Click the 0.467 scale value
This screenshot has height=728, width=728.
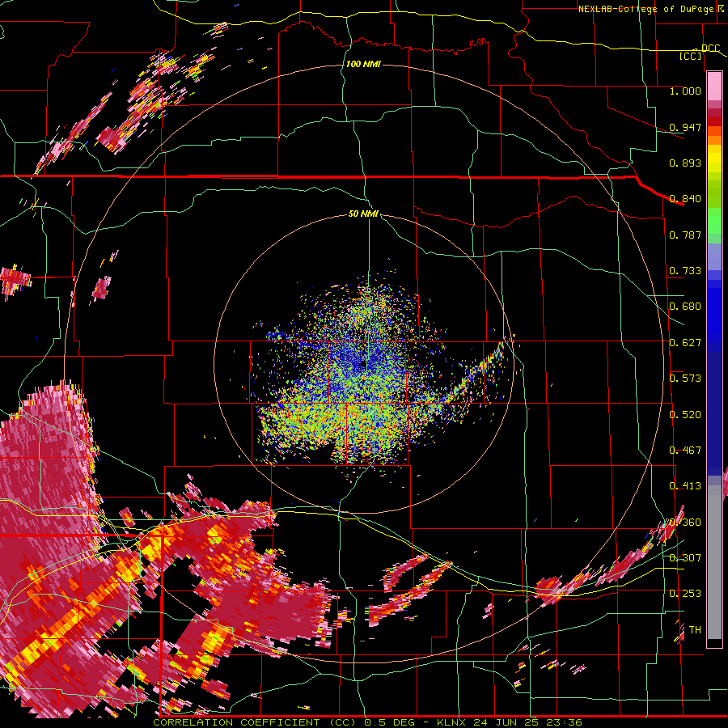(685, 451)
